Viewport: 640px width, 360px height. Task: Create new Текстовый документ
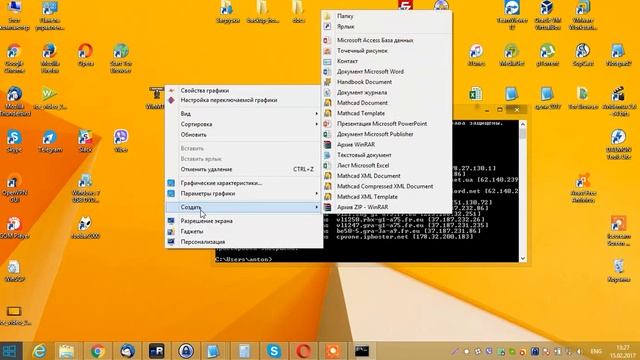[387, 155]
